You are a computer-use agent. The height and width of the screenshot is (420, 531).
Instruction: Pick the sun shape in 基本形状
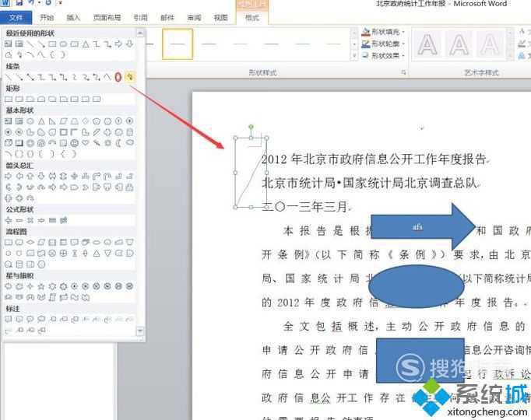point(107,143)
